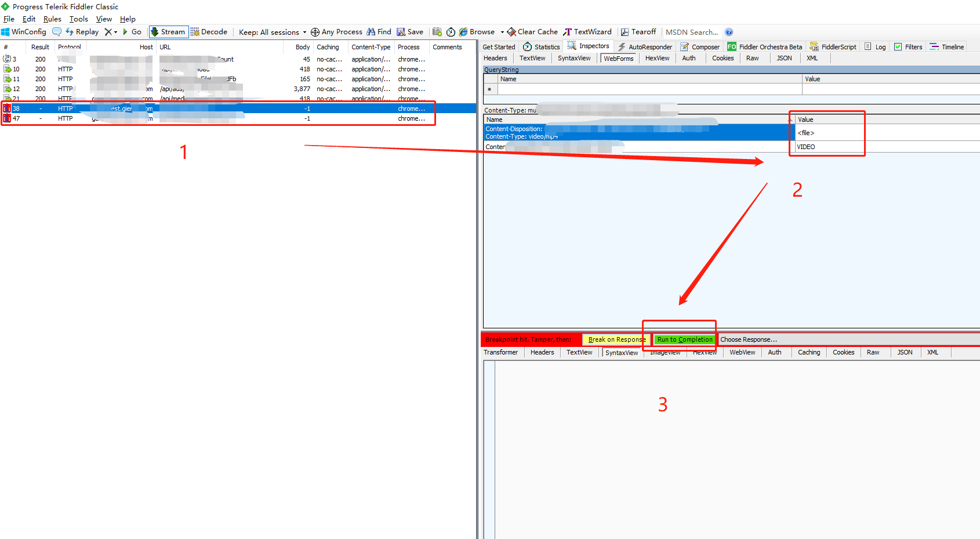Viewport: 980px width, 539px height.
Task: Select response Cookies tab
Action: pos(843,352)
